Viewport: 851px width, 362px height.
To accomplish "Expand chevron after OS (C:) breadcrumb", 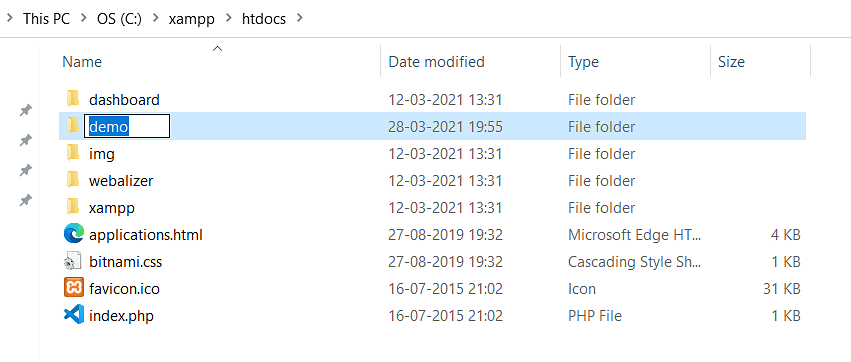I will 155,18.
